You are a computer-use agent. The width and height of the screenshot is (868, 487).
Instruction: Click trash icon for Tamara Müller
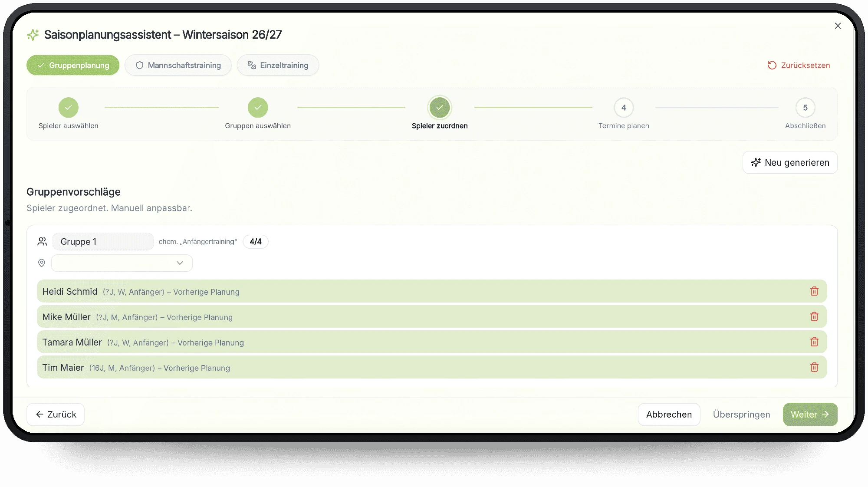click(814, 342)
